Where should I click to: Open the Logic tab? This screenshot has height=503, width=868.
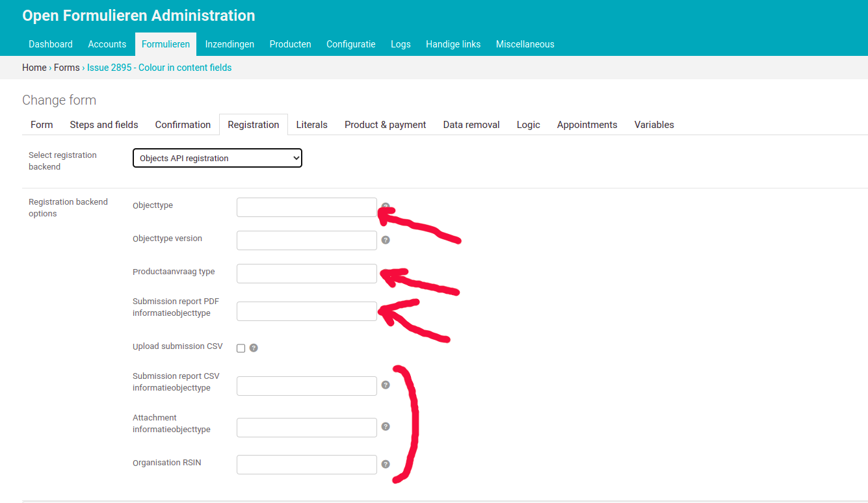click(x=528, y=124)
